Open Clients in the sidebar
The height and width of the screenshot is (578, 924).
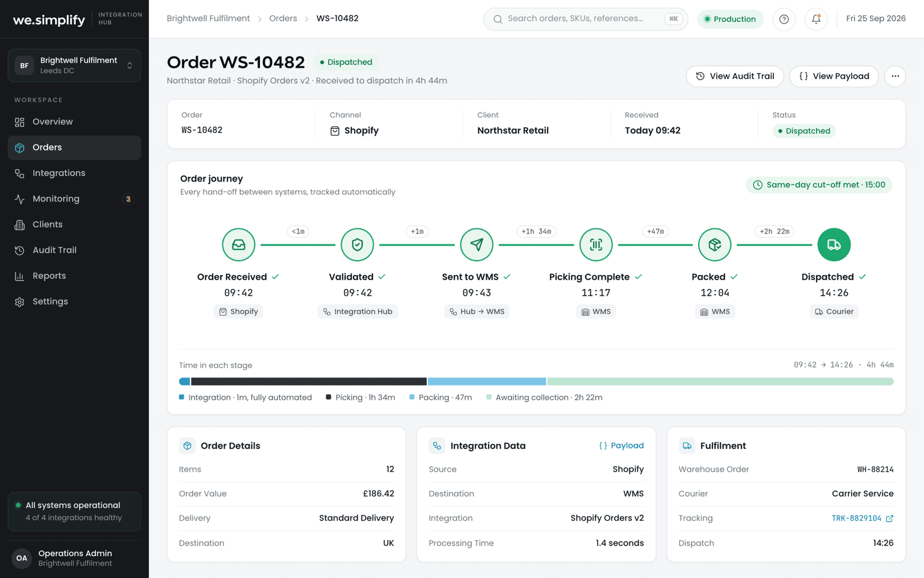point(74,224)
